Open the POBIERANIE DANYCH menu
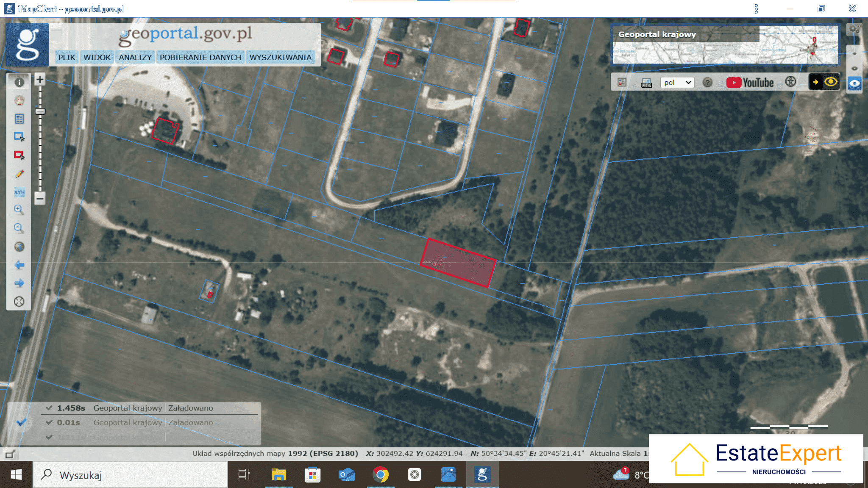The height and width of the screenshot is (488, 868). tap(200, 57)
